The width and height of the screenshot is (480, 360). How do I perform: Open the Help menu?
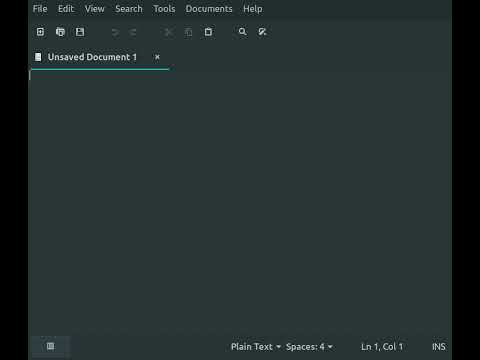[252, 9]
